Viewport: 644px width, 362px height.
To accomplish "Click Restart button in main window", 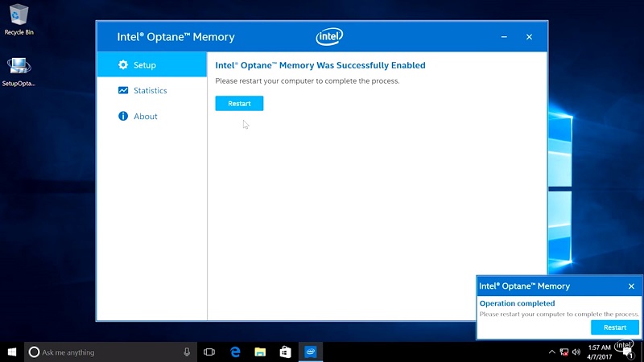I will 239,104.
